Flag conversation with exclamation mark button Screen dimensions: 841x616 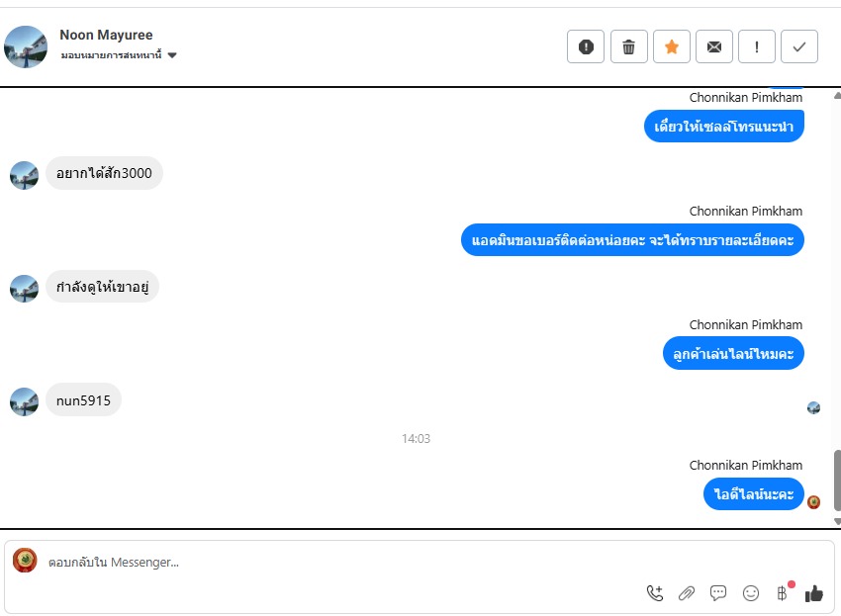[x=757, y=46]
